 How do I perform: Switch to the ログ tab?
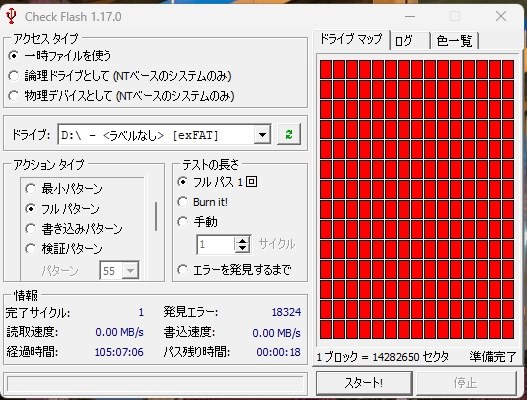pyautogui.click(x=410, y=41)
